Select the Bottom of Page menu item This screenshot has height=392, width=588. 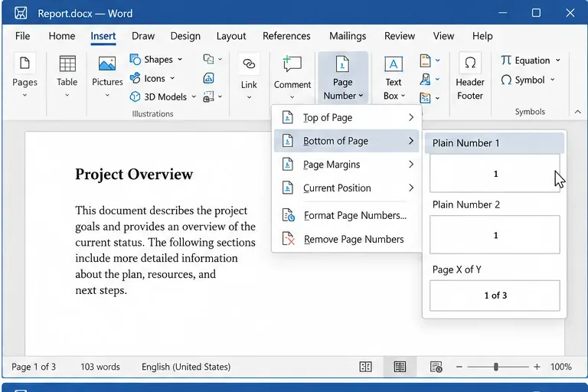347,141
